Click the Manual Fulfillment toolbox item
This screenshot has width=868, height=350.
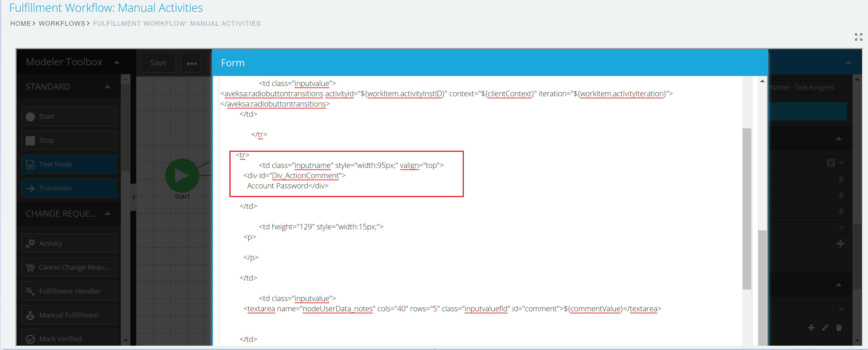coord(69,315)
